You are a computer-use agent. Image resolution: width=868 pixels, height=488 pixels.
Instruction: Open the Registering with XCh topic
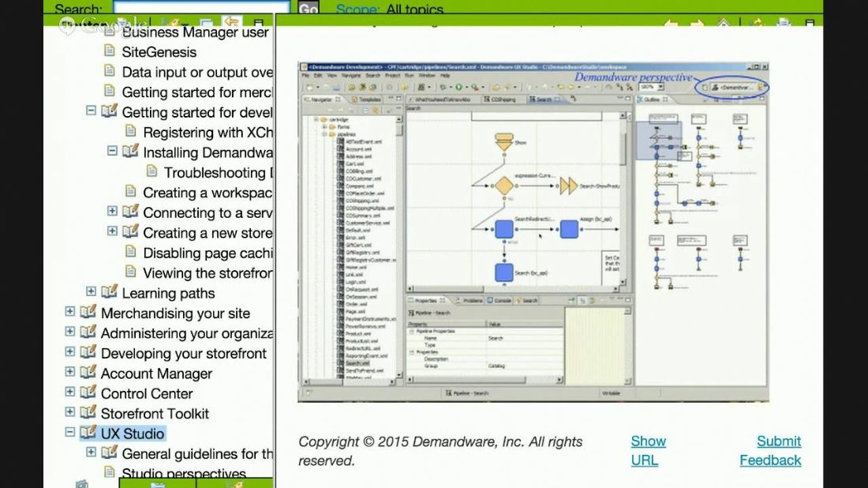[208, 133]
